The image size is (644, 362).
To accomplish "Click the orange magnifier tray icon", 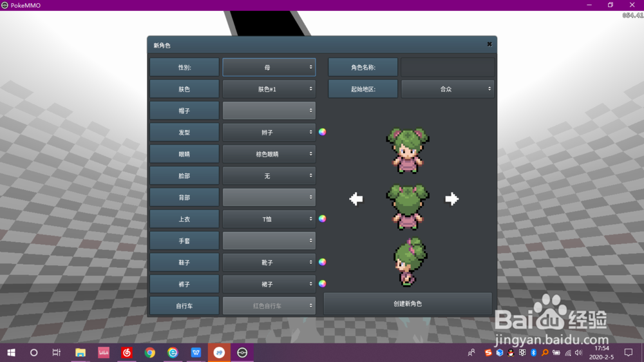I will 545,352.
